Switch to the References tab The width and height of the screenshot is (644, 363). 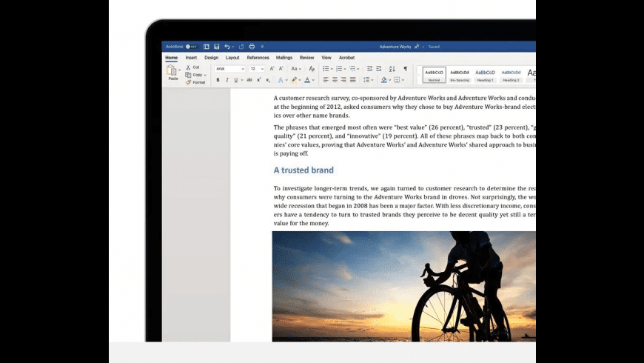[x=258, y=58]
